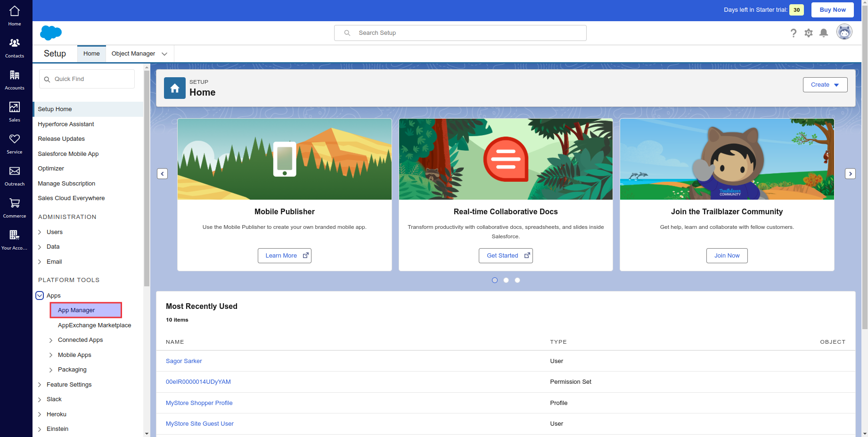Image resolution: width=868 pixels, height=437 pixels.
Task: Click the Real-time Collaborative Docs card image
Action: click(x=506, y=159)
